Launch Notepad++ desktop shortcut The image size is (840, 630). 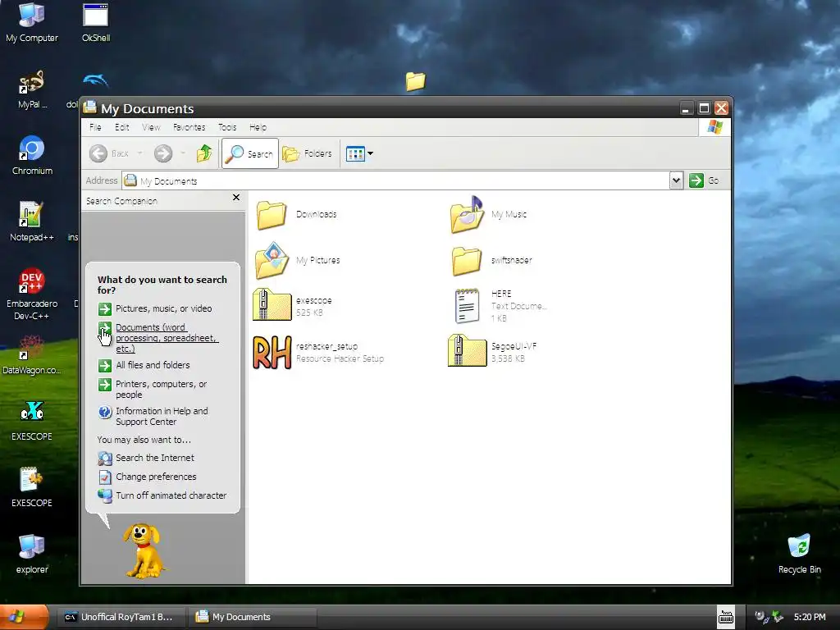(32, 221)
